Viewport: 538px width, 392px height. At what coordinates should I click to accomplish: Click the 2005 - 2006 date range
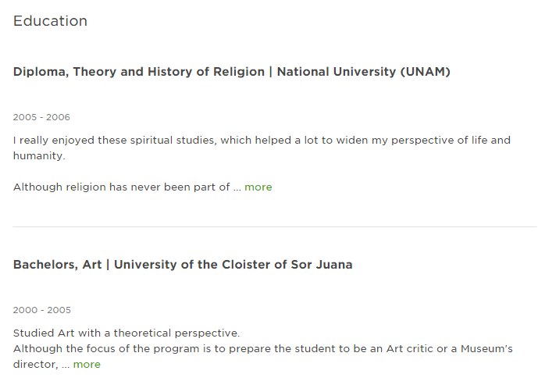coord(41,117)
